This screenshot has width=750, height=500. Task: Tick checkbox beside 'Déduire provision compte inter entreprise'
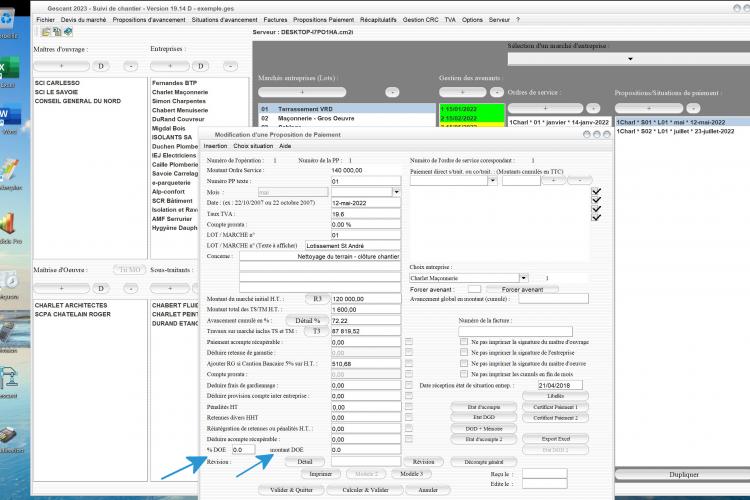[408, 396]
